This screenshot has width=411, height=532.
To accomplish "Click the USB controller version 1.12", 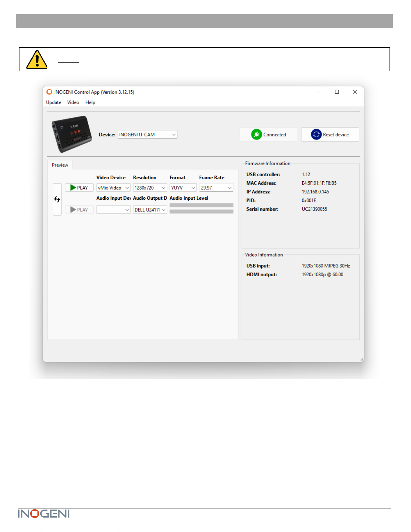I will [306, 175].
